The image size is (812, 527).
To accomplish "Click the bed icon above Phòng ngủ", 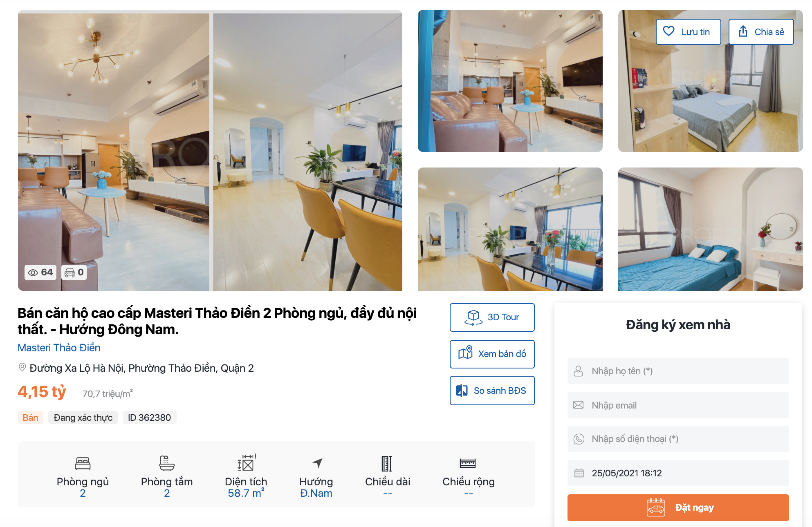I will 83,463.
